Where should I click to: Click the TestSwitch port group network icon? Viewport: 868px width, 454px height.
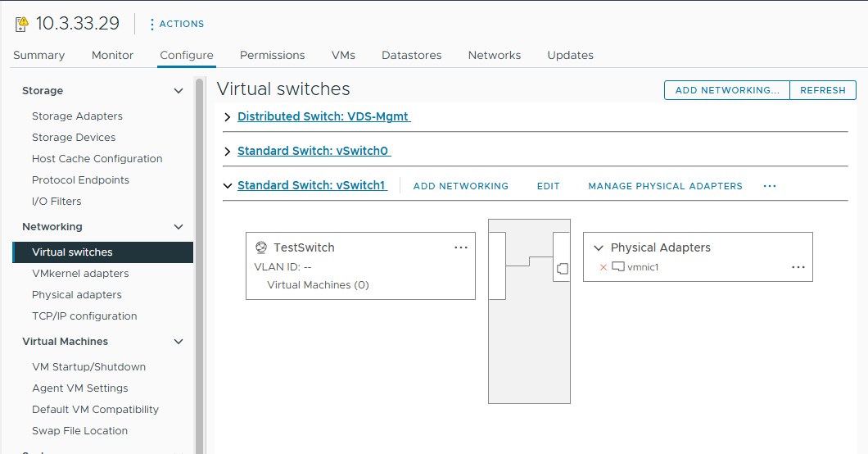[x=261, y=247]
